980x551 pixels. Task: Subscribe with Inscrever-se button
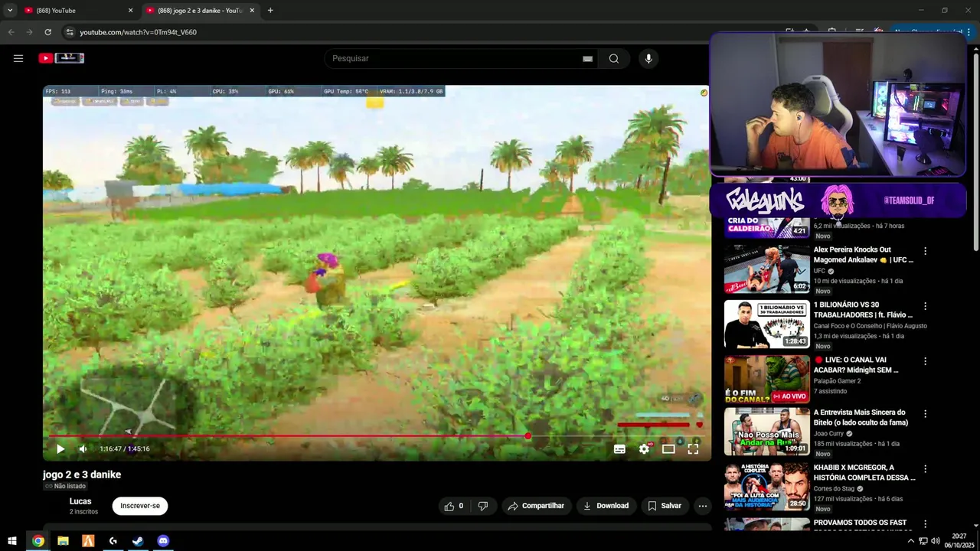[x=140, y=506]
